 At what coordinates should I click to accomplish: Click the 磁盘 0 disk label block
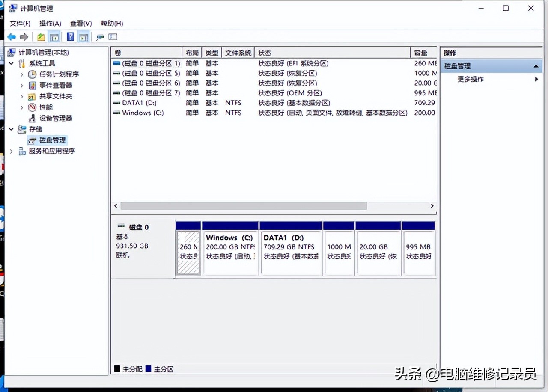143,249
